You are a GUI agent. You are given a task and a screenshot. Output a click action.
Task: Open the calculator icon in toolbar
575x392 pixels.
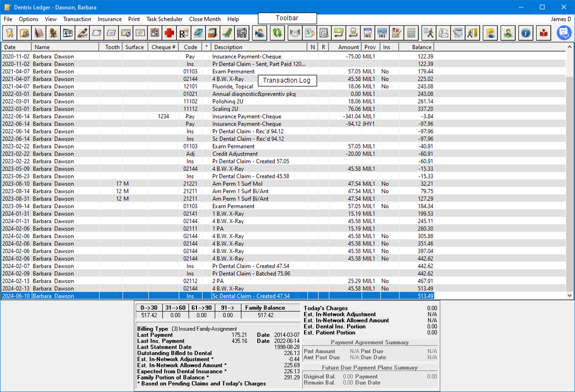pos(410,33)
